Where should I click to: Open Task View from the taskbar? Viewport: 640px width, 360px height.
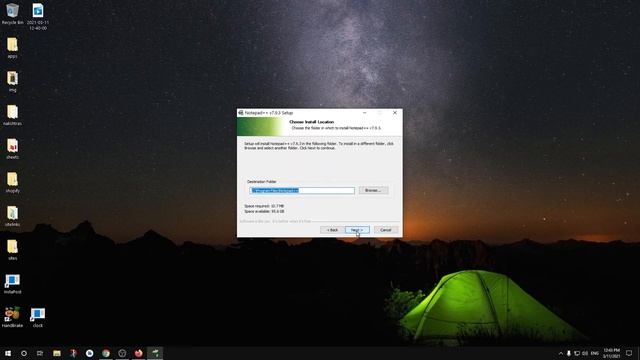click(x=40, y=353)
